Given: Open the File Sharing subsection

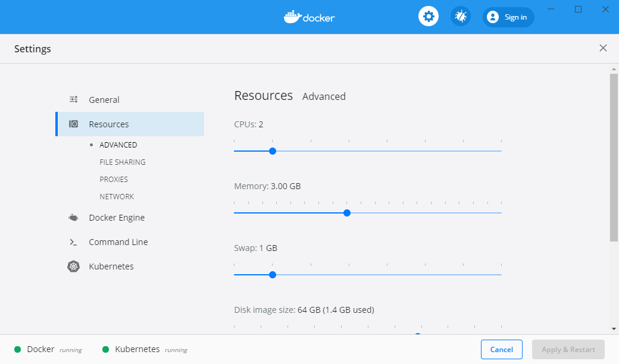Looking at the screenshot, I should point(123,162).
